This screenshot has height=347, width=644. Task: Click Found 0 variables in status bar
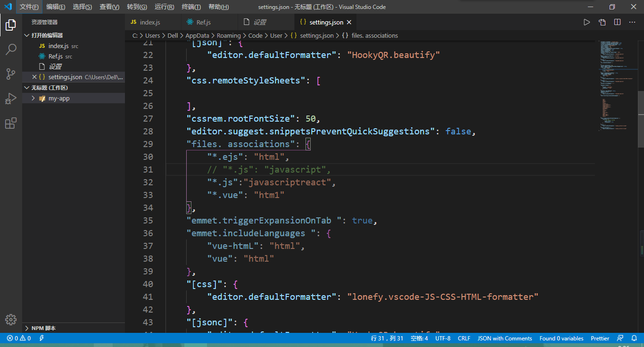click(x=561, y=339)
